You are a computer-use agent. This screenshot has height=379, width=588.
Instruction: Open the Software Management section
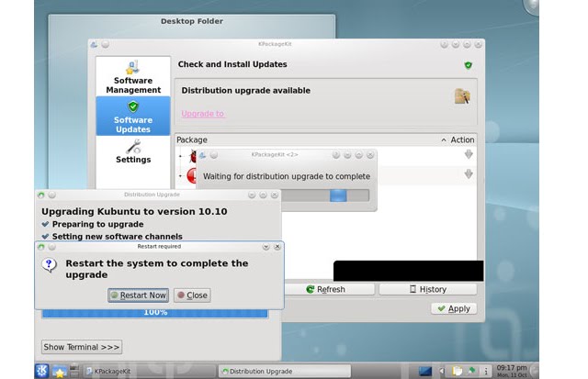tap(133, 77)
